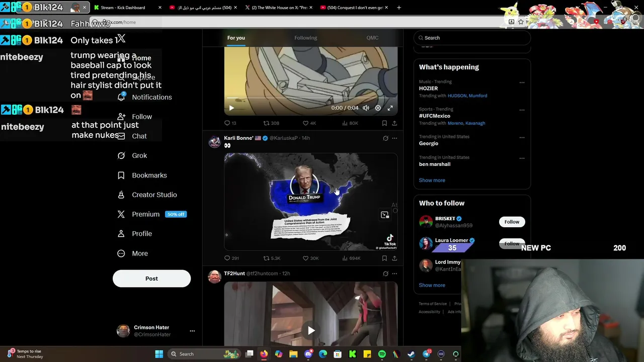This screenshot has height=362, width=644.
Task: Open more options for #UFCMexico trend
Action: point(522,110)
